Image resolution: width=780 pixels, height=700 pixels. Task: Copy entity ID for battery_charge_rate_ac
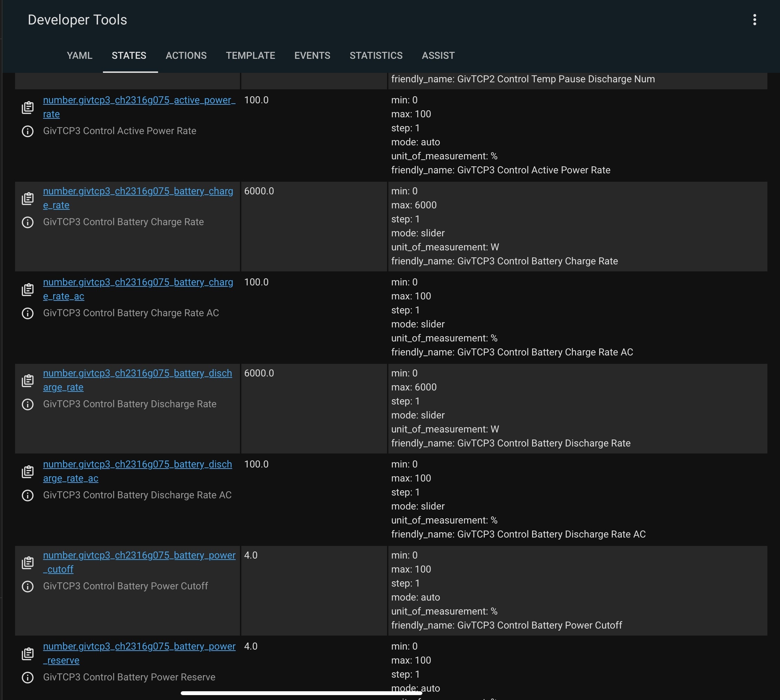tap(28, 290)
